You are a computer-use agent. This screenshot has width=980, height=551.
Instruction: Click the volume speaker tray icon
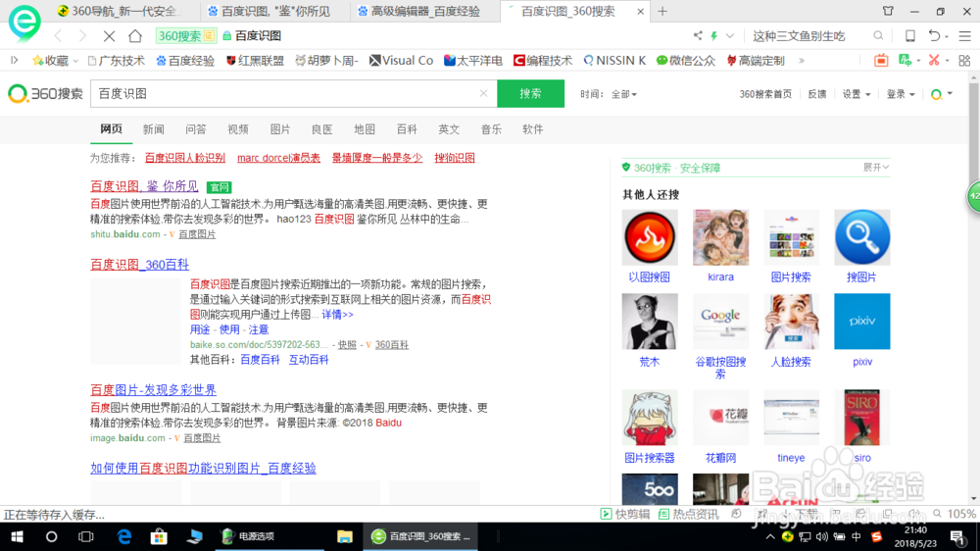click(821, 536)
